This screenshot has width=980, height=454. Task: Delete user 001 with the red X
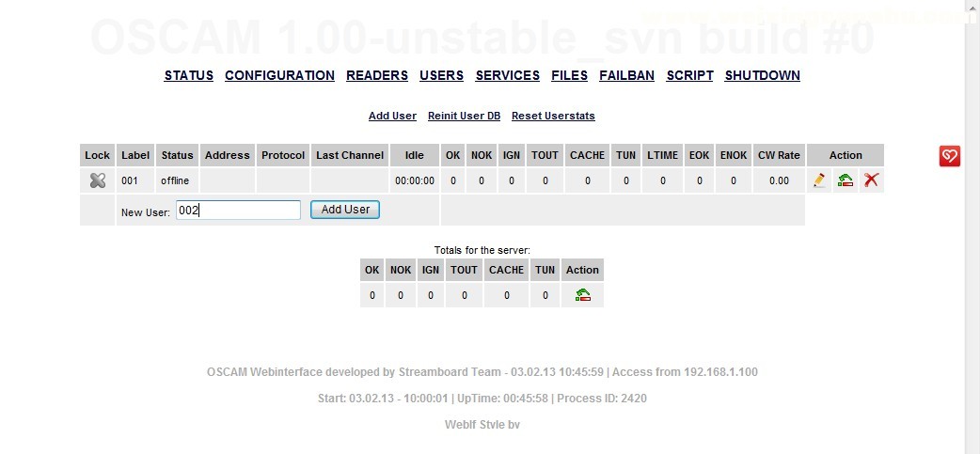tap(871, 180)
